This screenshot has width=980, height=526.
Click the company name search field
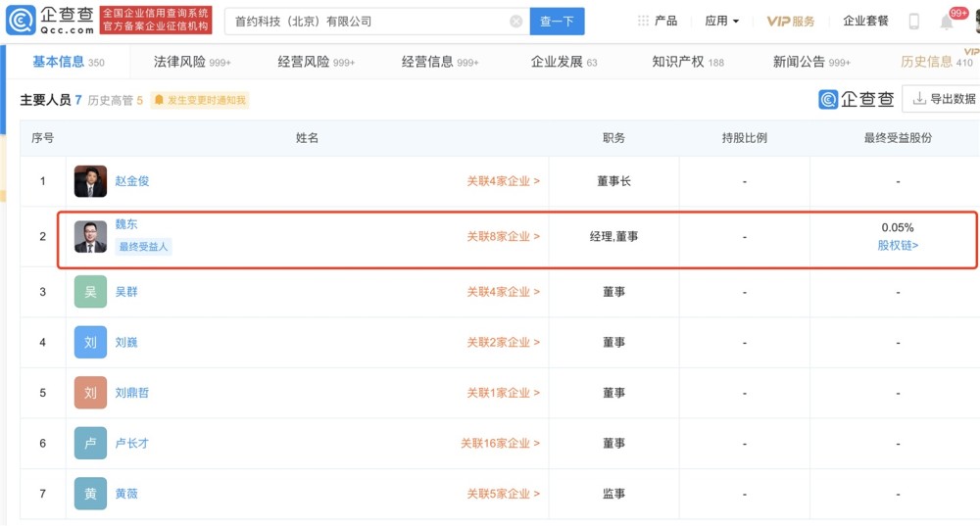[x=367, y=21]
